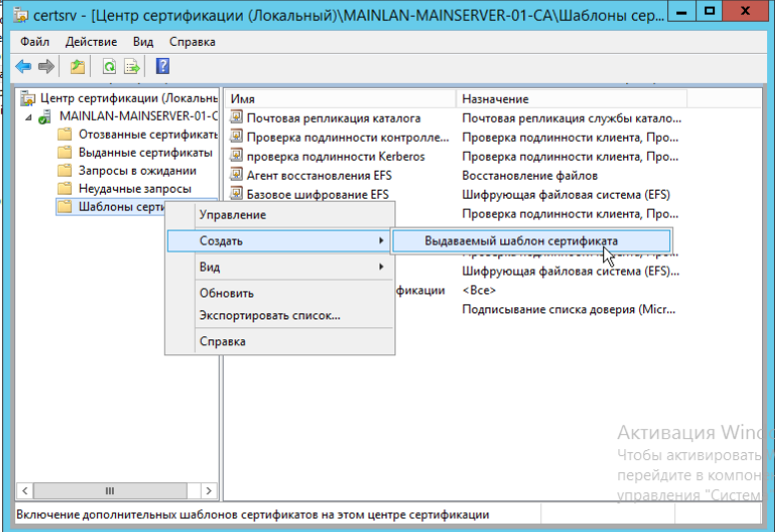Click the Back arrow toolbar icon

pyautogui.click(x=23, y=67)
